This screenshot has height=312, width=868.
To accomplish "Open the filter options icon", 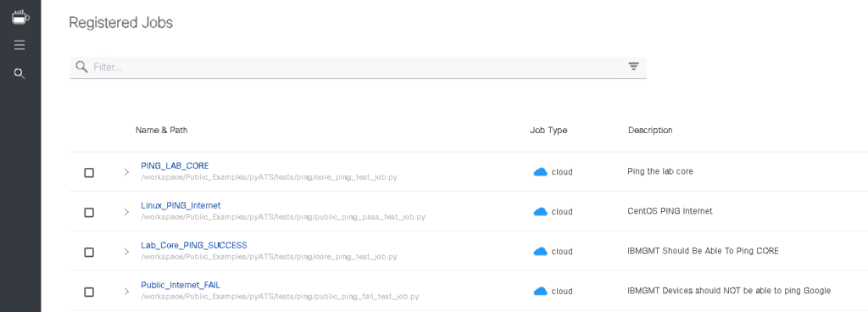I will click(x=633, y=66).
